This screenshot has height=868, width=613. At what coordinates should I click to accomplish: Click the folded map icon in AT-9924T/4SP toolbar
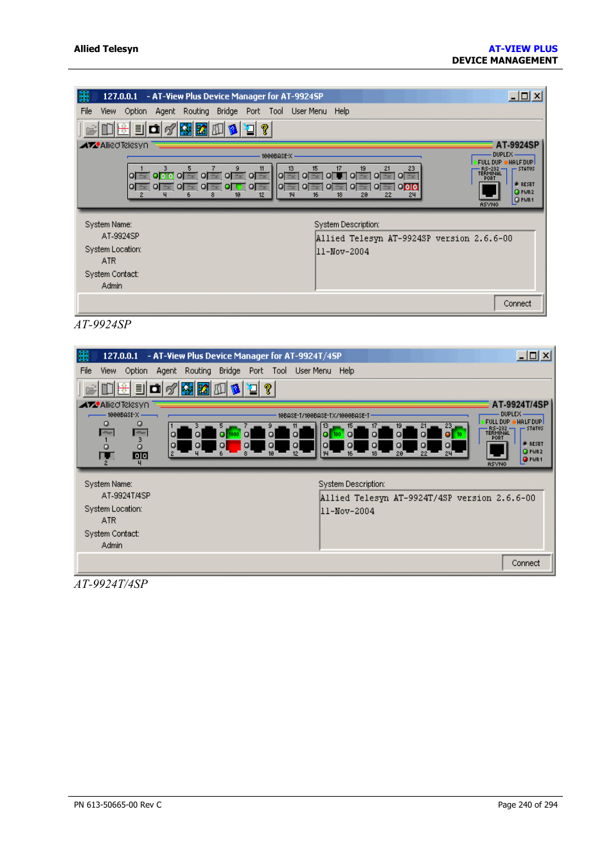point(220,389)
